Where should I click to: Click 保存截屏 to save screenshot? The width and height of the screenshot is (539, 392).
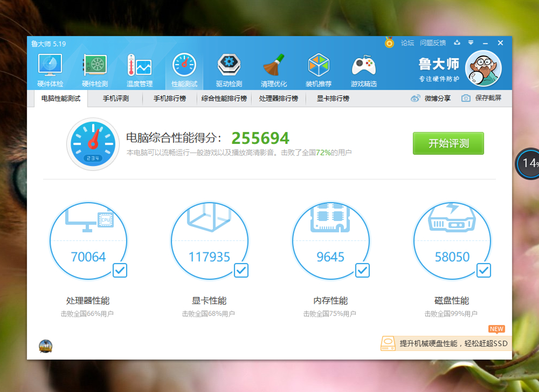click(481, 98)
